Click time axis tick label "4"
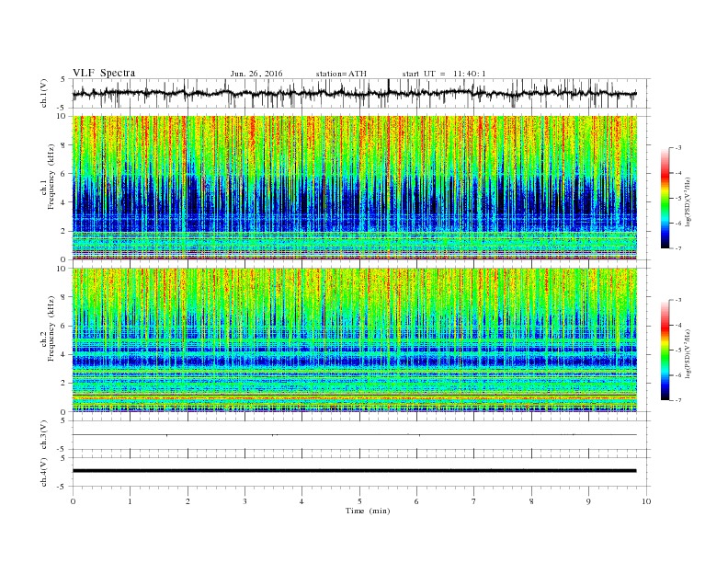Image resolution: width=728 pixels, height=563 pixels. pyautogui.click(x=301, y=501)
